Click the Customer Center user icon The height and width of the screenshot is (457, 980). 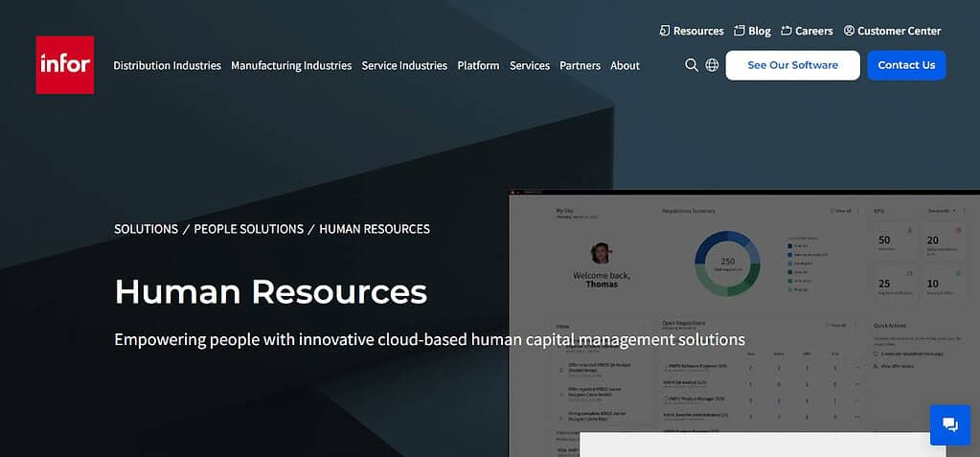click(x=849, y=31)
